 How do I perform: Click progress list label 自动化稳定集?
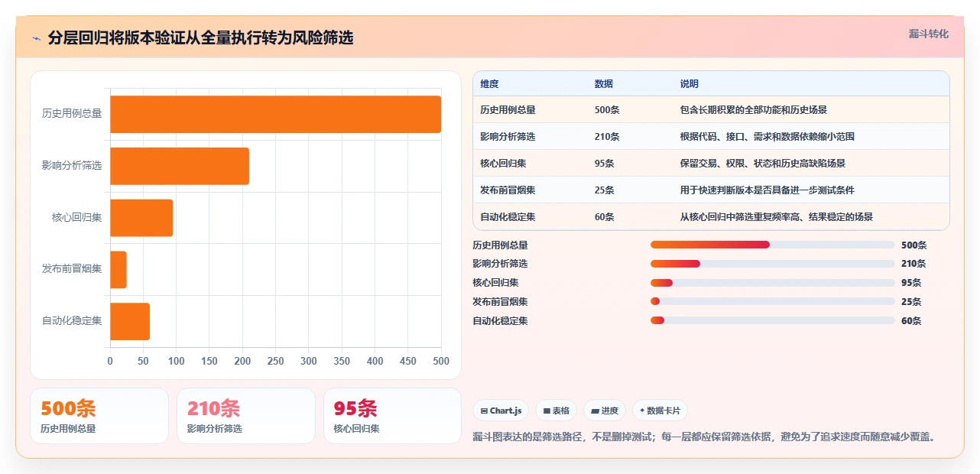tap(500, 321)
